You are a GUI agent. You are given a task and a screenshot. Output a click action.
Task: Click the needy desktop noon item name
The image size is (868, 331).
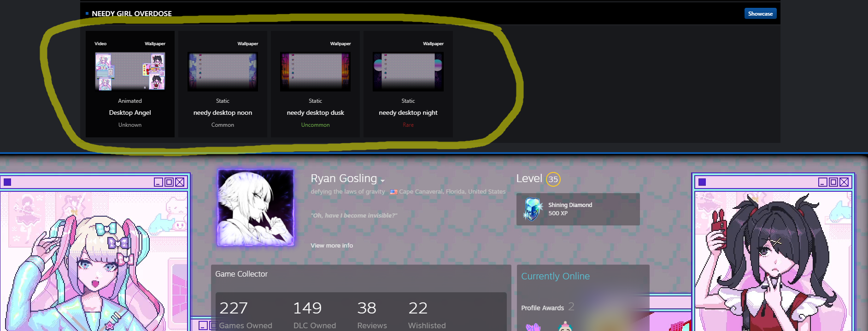coord(223,112)
